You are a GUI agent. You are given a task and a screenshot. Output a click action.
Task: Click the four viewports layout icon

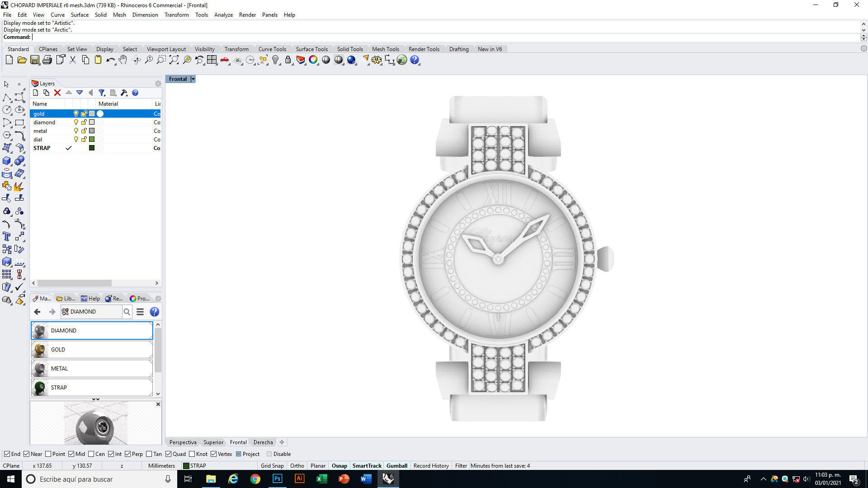click(x=212, y=60)
